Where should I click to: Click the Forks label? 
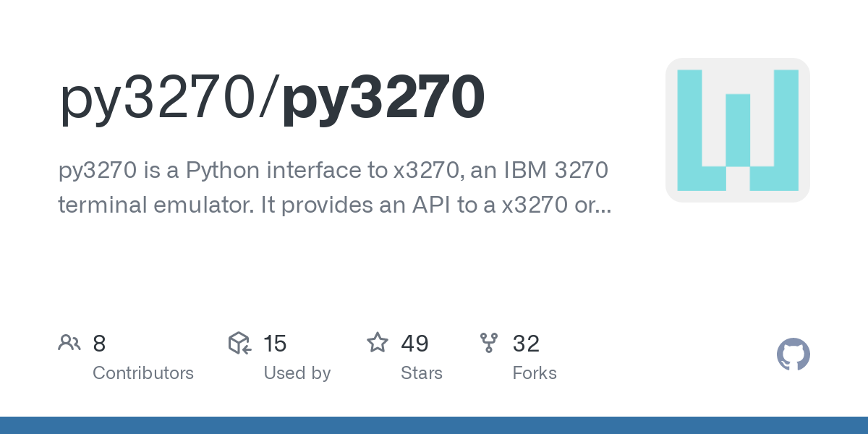point(535,373)
